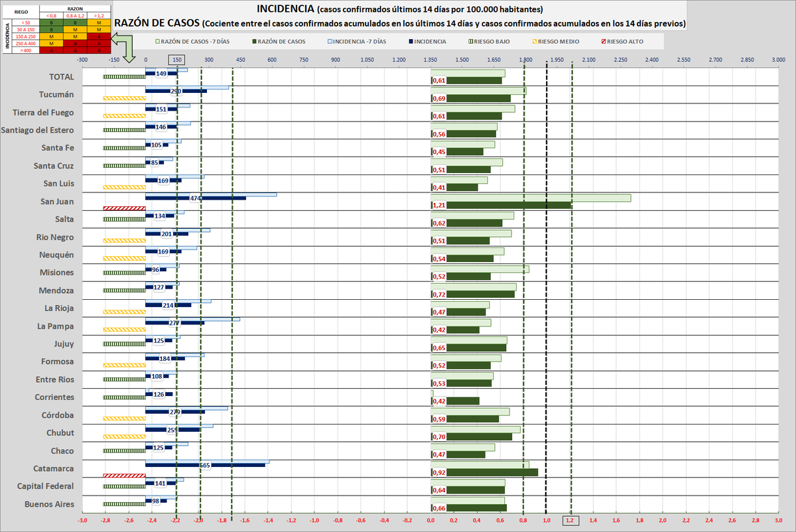This screenshot has width=796, height=532.
Task: Click the '50 A 150' risk table cell
Action: pyautogui.click(x=25, y=30)
